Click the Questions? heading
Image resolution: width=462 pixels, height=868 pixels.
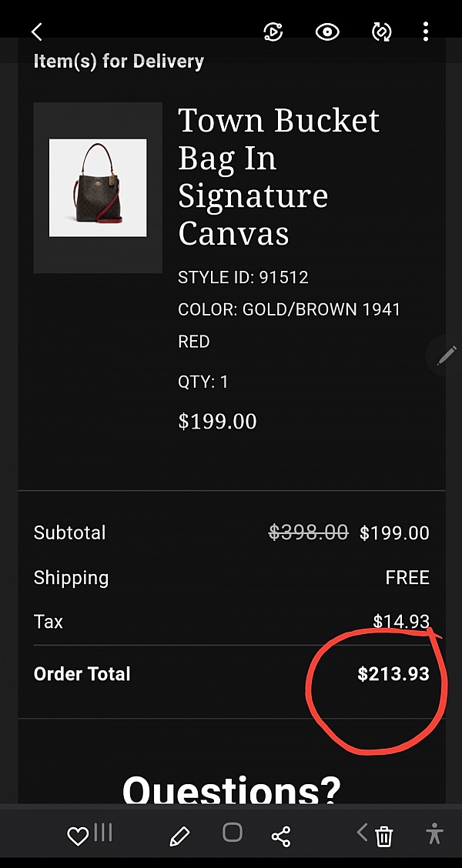pos(231,793)
